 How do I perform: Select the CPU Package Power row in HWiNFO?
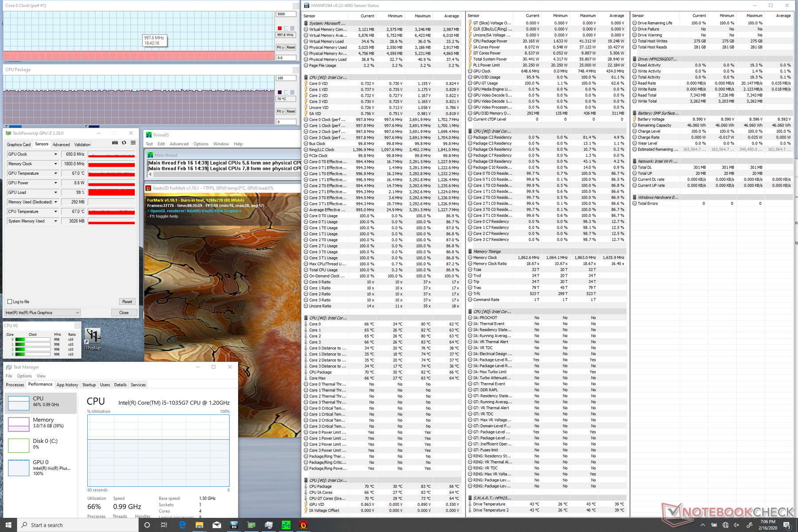tap(547, 41)
